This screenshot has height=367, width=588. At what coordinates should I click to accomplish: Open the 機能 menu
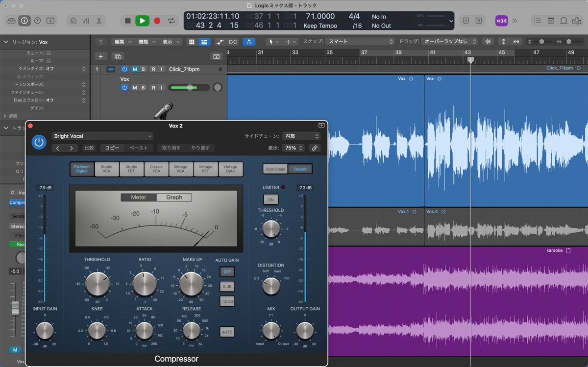coord(147,42)
